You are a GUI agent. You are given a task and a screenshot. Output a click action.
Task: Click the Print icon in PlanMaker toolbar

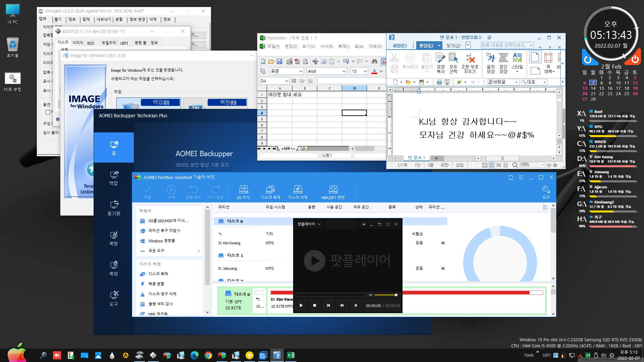click(289, 61)
